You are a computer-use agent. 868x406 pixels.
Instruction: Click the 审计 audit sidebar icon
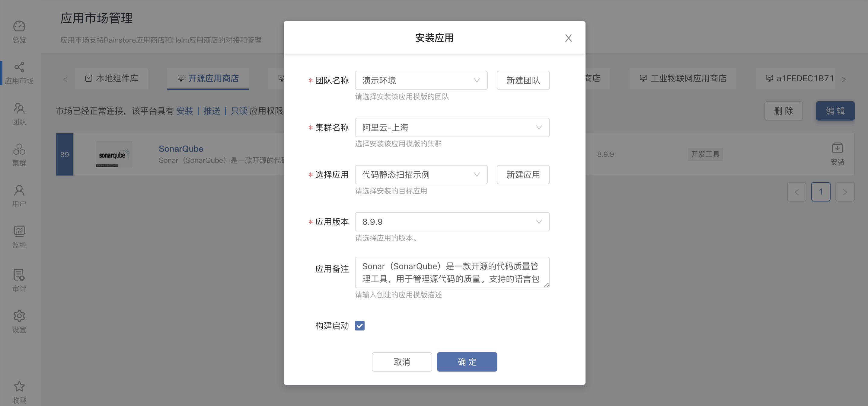pos(19,279)
